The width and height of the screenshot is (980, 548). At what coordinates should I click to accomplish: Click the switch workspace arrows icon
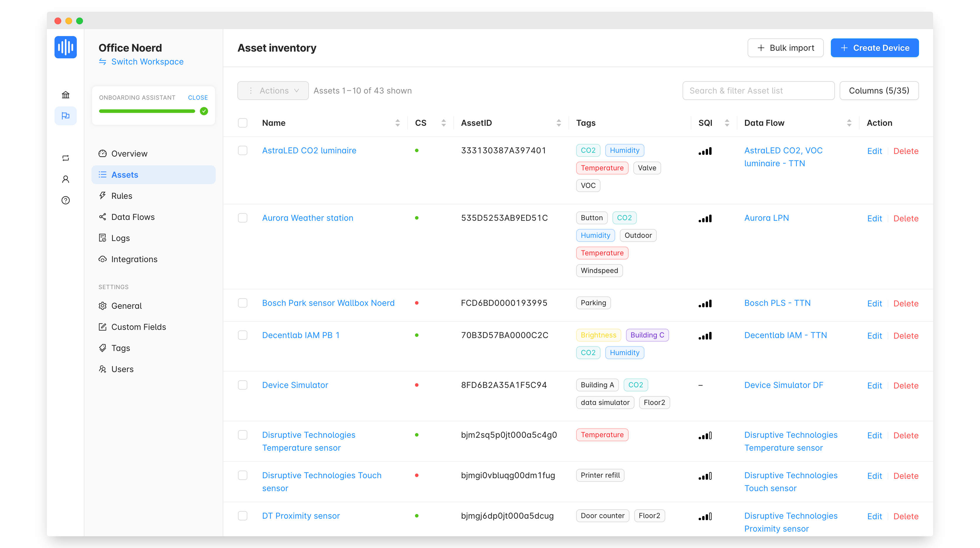click(x=103, y=62)
